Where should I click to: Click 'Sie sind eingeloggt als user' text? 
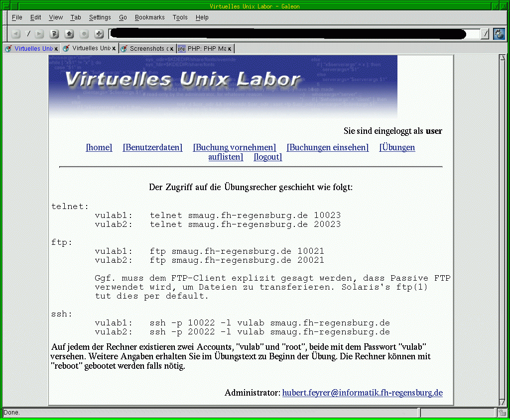point(393,131)
